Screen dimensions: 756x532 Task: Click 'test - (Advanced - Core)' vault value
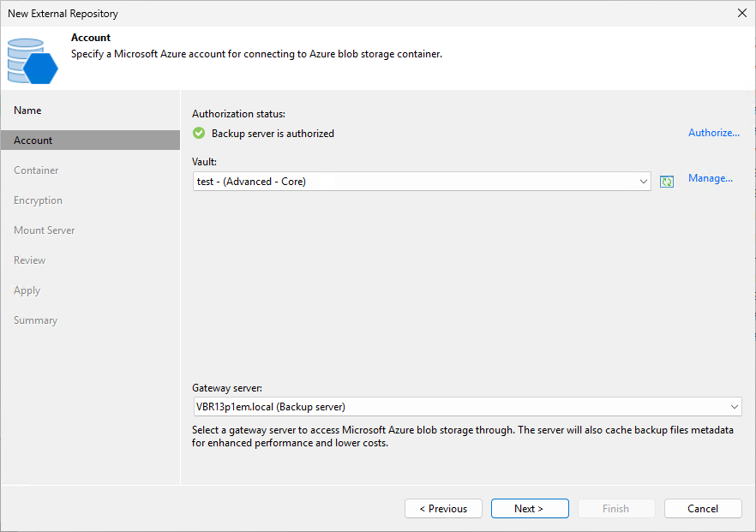point(251,182)
